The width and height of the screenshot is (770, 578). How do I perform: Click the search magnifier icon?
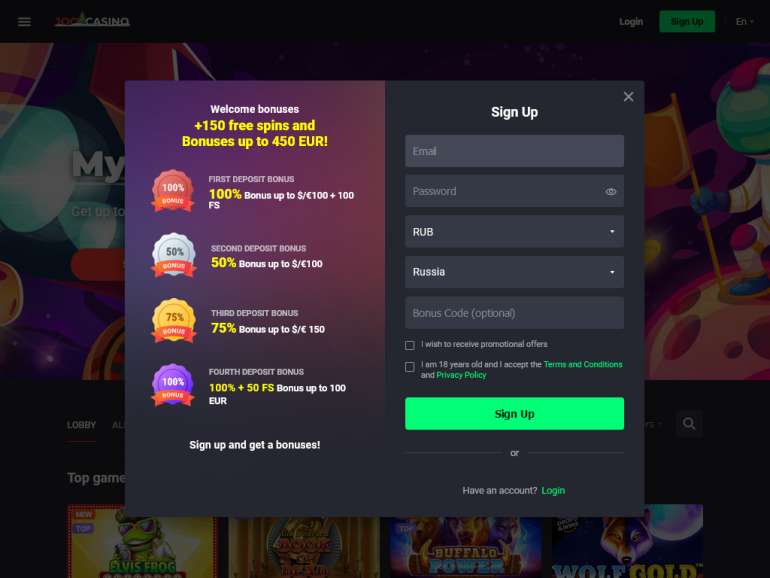click(x=688, y=423)
